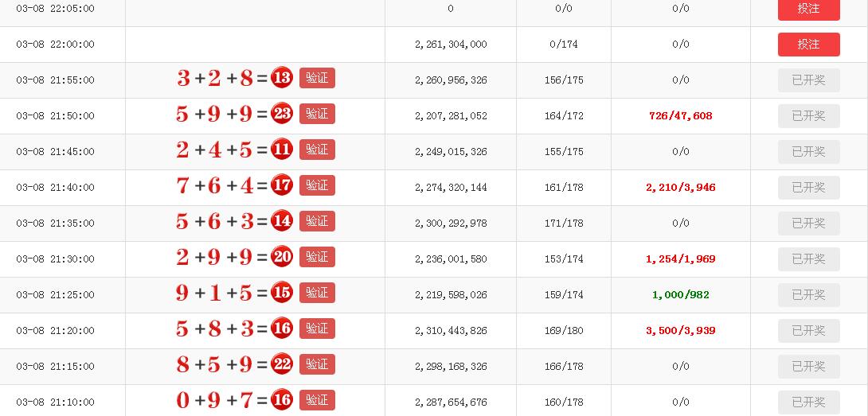Click the red 22 result ball

click(282, 364)
